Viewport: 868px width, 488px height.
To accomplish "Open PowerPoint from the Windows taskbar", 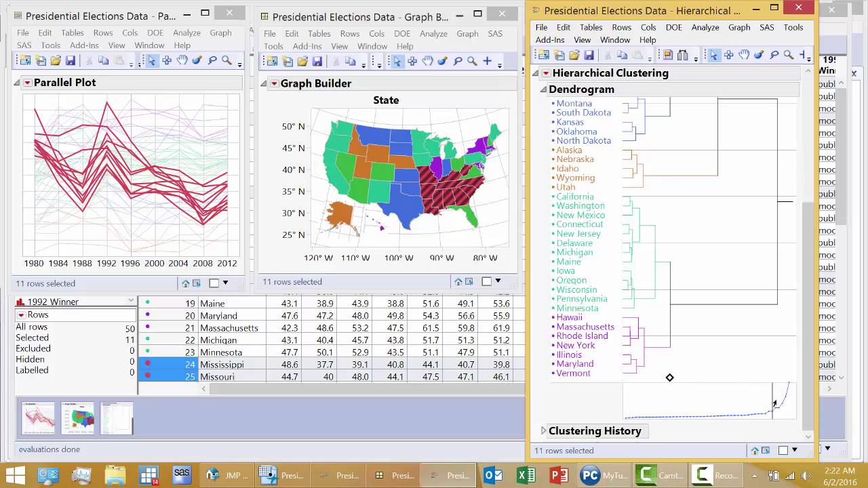I will [559, 475].
